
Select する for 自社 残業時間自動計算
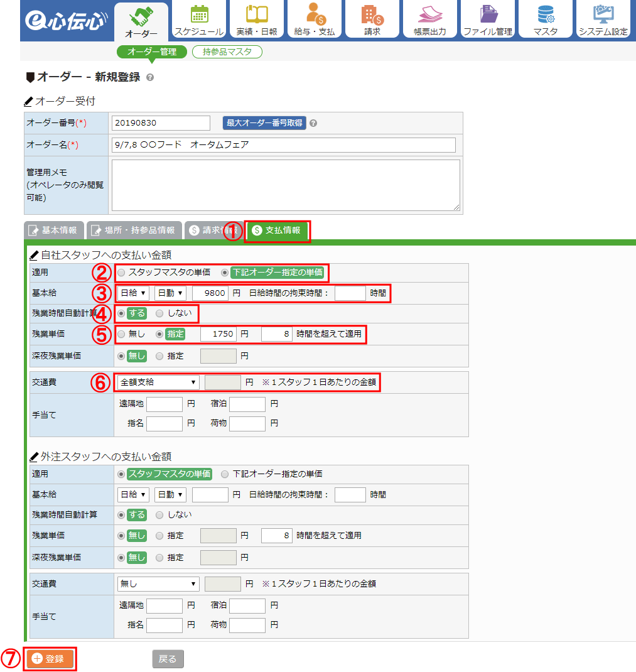point(121,313)
